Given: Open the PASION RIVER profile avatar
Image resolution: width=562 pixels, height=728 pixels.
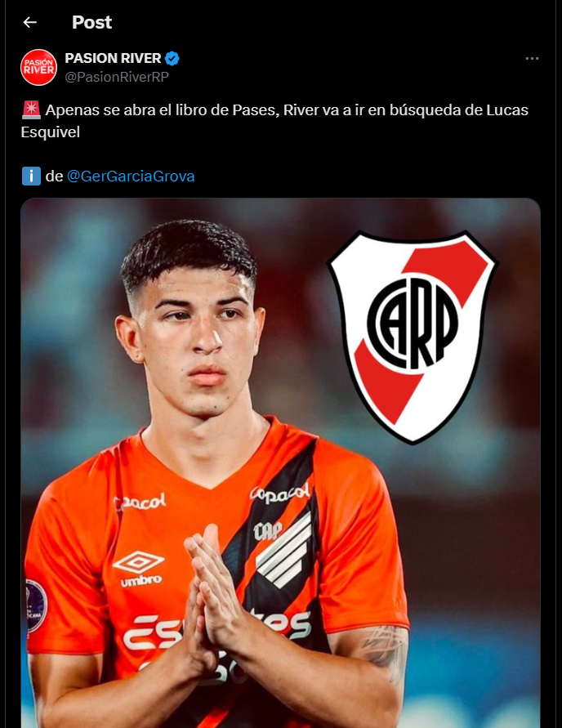Looking at the screenshot, I should pyautogui.click(x=39, y=67).
